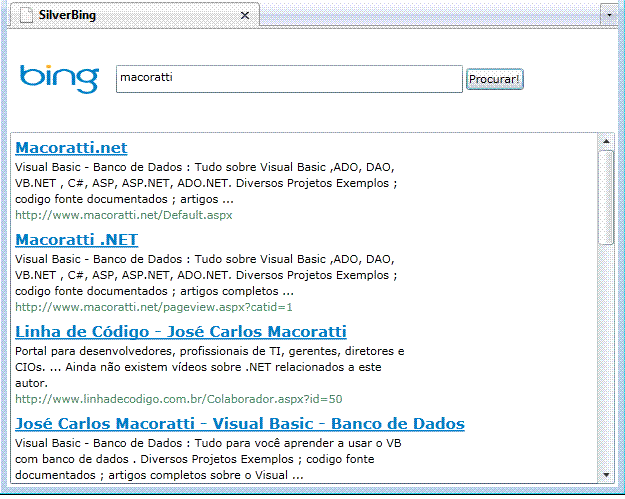Open the Macoratti.net result link

coord(71,147)
